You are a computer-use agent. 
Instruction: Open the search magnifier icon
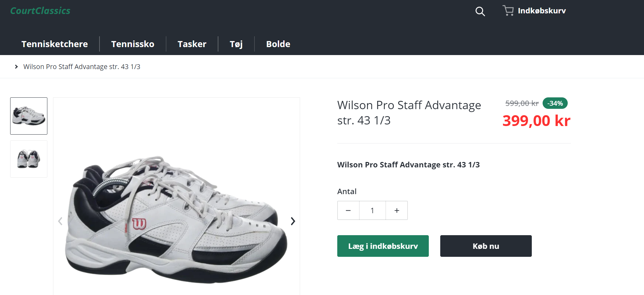click(480, 11)
